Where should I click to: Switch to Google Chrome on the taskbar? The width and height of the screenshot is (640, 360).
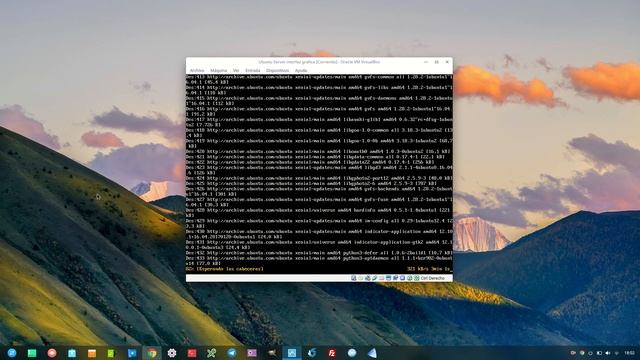pos(152,353)
